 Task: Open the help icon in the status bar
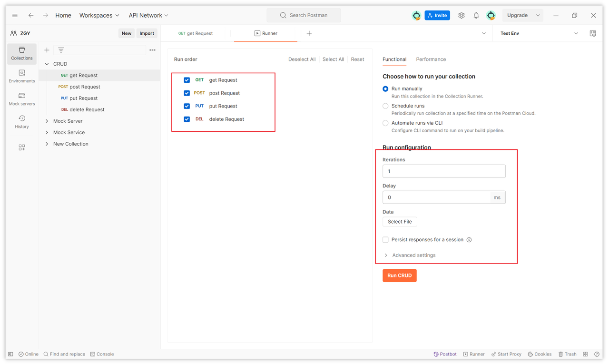597,354
